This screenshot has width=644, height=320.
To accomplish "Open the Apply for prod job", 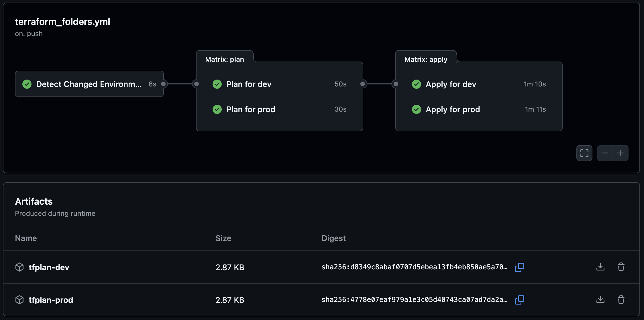I will [x=453, y=109].
